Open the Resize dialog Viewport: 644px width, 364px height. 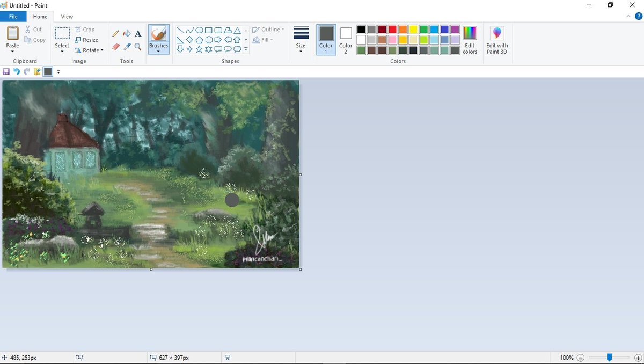click(x=86, y=40)
